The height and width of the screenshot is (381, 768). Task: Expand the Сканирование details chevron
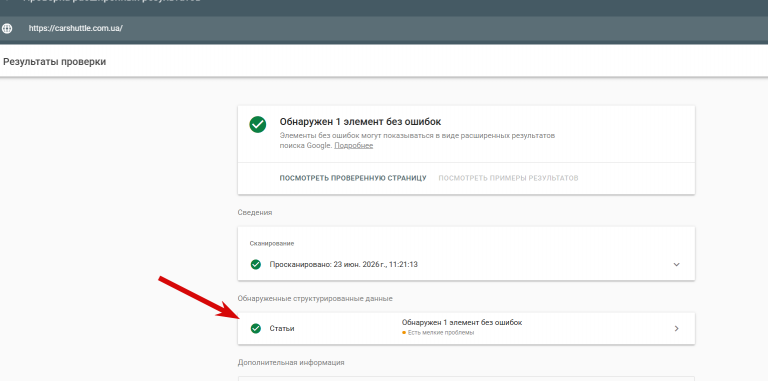[676, 264]
